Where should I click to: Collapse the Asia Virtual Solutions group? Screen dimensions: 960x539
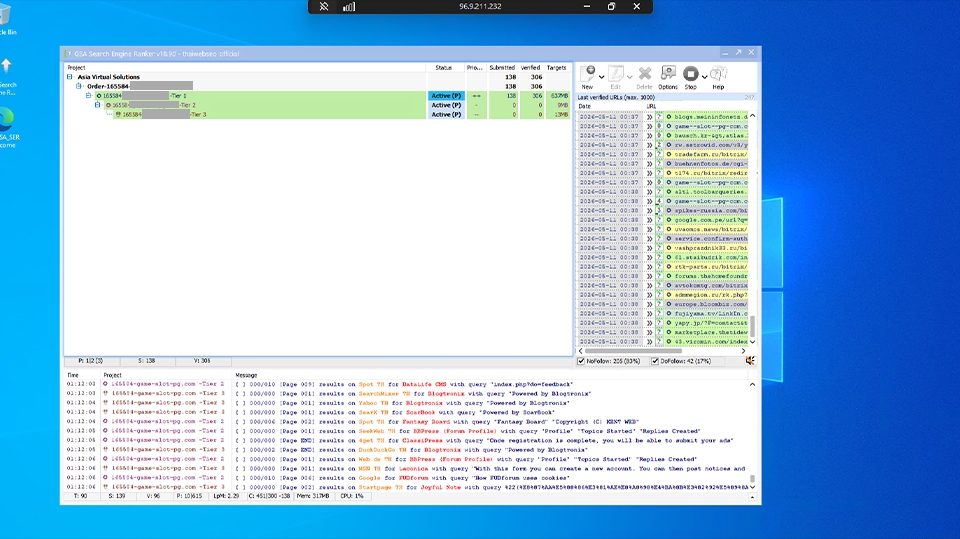pyautogui.click(x=70, y=77)
